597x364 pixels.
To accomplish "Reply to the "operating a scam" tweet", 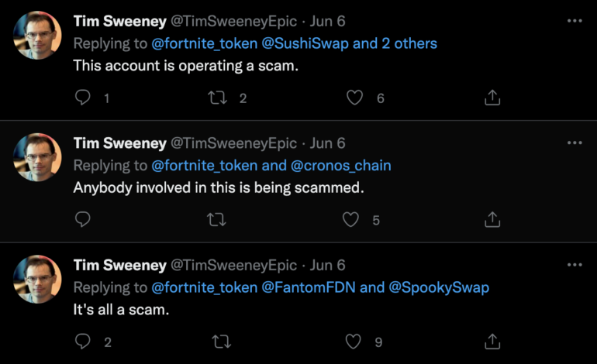I will click(x=83, y=98).
